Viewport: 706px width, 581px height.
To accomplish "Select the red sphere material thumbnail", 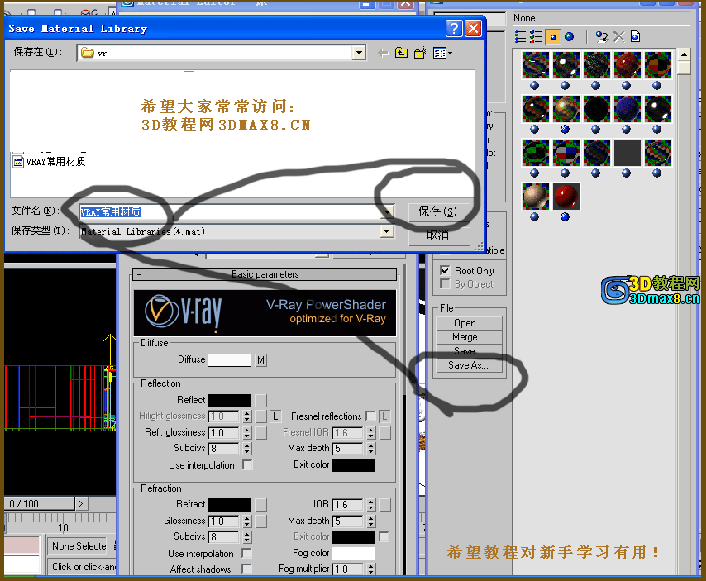I will 566,196.
